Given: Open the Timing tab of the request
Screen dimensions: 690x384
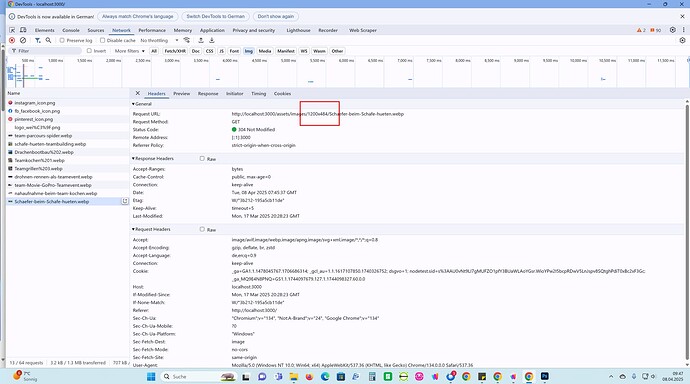Looking at the screenshot, I should [x=258, y=94].
